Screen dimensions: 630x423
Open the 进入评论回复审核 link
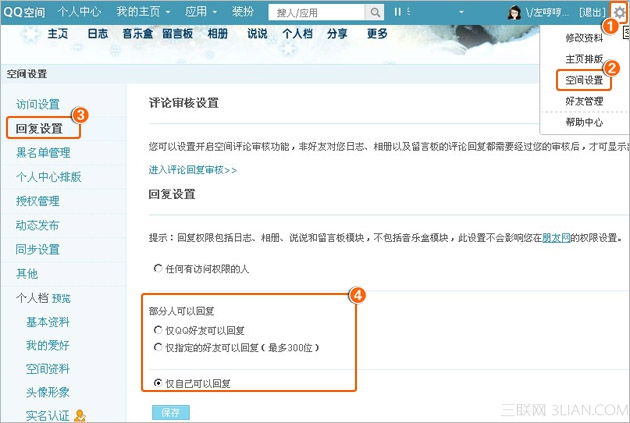click(x=192, y=170)
